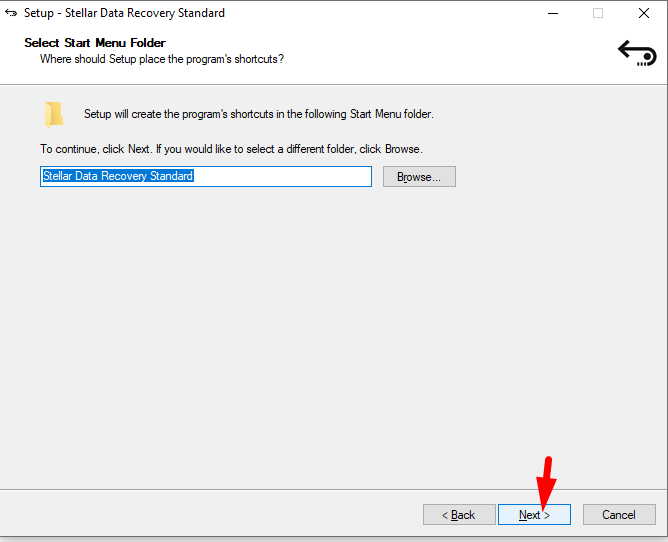The width and height of the screenshot is (668, 542).
Task: Click the yellow folder icon
Action: 54,115
